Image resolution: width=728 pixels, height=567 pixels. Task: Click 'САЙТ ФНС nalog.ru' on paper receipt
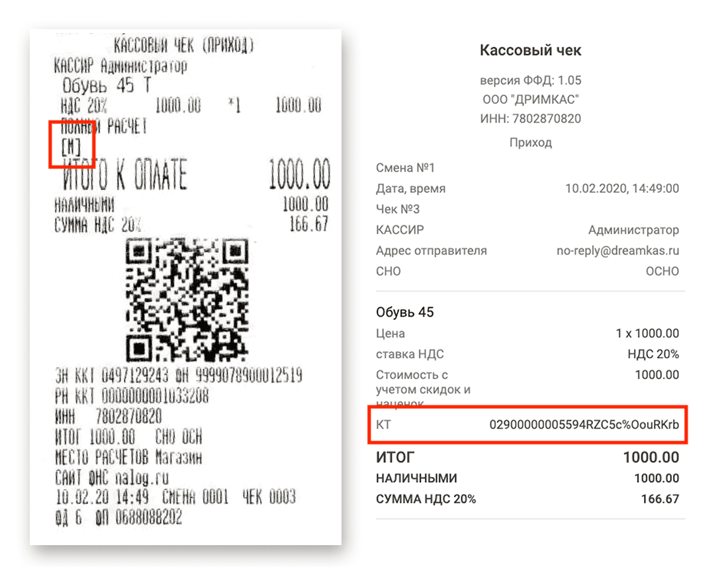click(111, 478)
